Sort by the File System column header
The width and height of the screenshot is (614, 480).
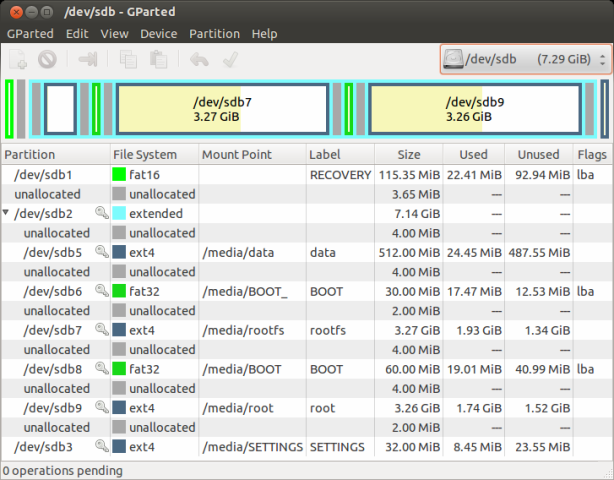(x=154, y=154)
